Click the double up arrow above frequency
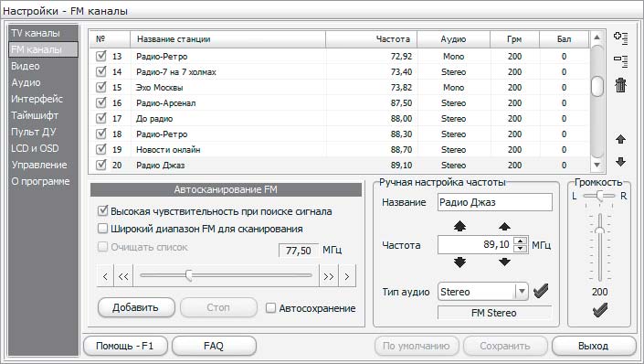Image resolution: width=644 pixels, height=364 pixels. pos(460,226)
